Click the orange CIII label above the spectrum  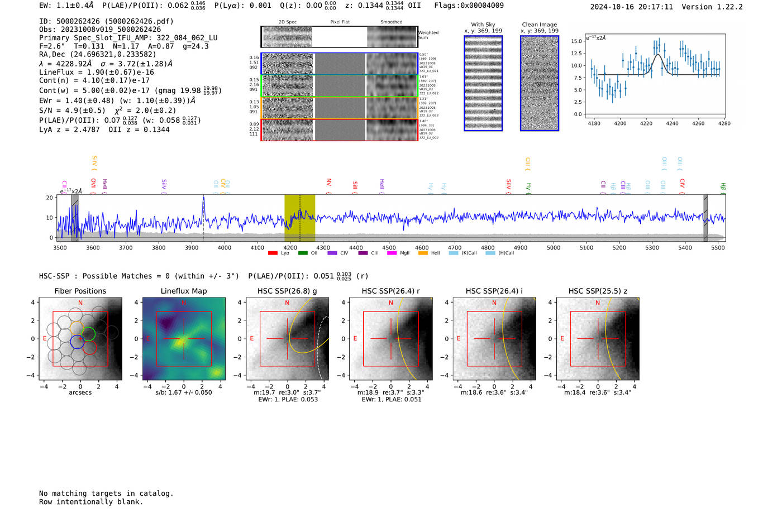click(528, 163)
